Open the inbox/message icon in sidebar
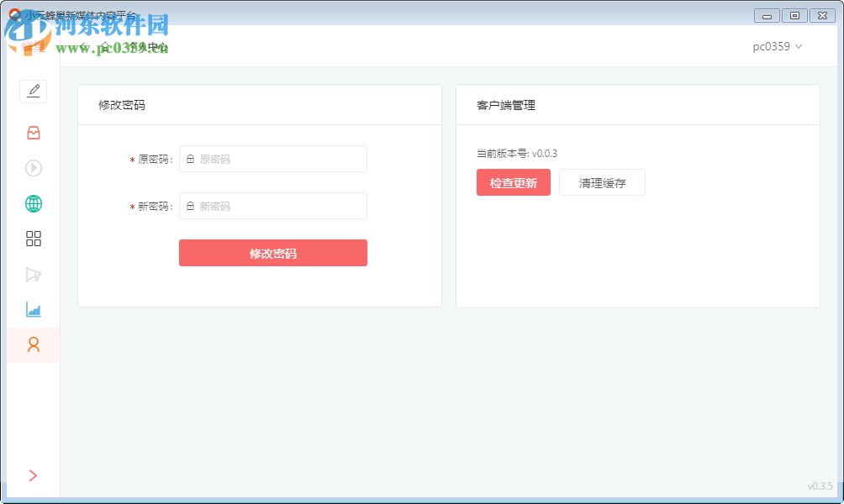844x504 pixels. [x=34, y=133]
